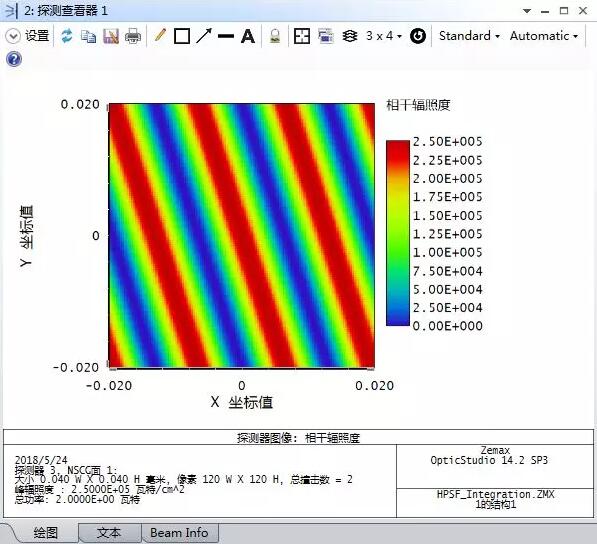
Task: Open the 3 x 4 grid dropdown
Action: 384,36
